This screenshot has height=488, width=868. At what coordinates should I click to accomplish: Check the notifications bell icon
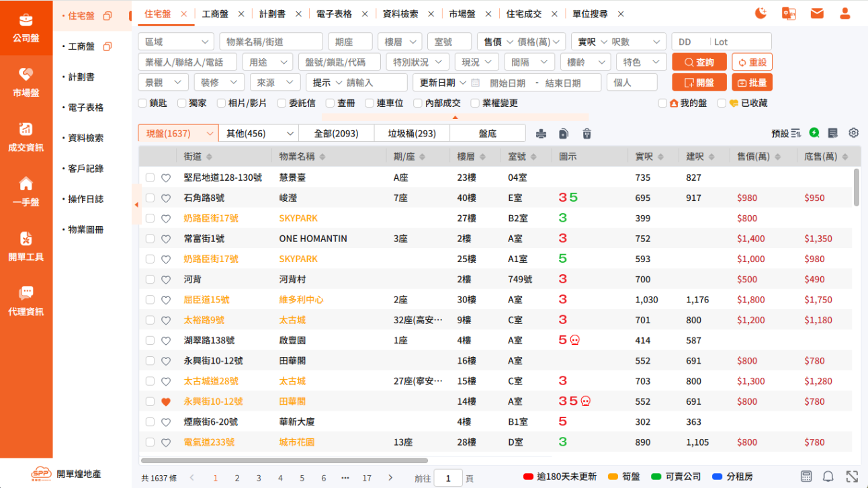click(828, 476)
